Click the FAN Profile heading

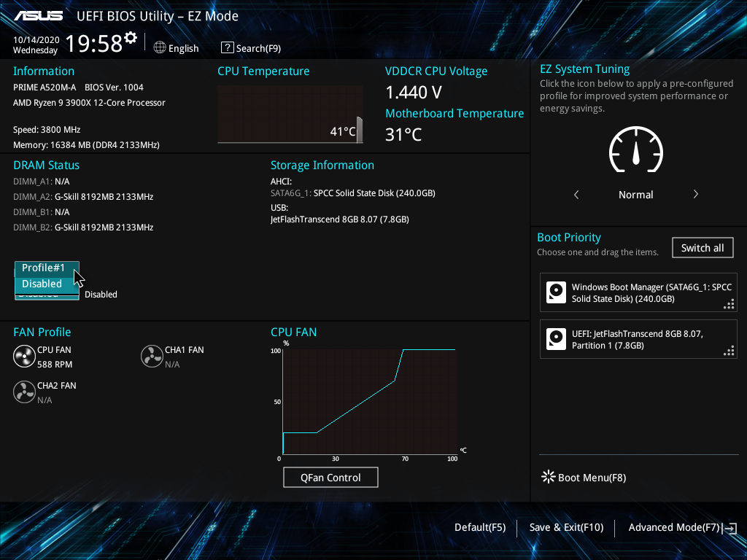[42, 332]
